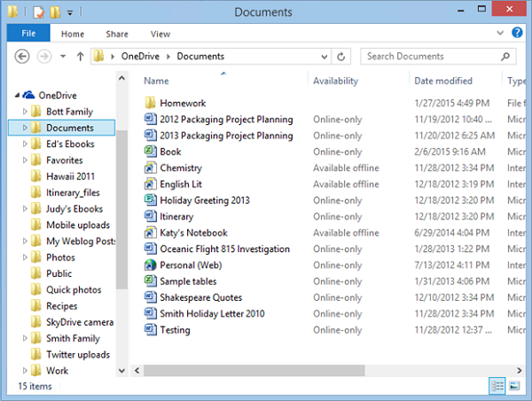Select the Testing Word document icon
Viewport: 532px width, 401px height.
(150, 330)
